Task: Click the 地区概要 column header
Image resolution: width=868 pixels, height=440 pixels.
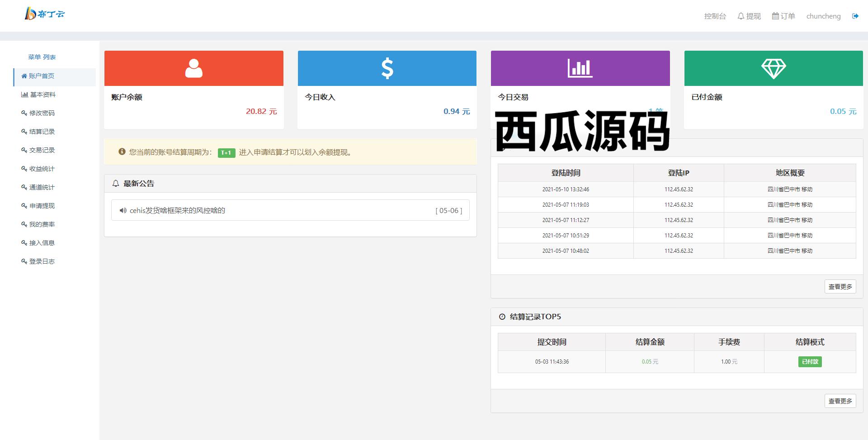Action: (790, 173)
